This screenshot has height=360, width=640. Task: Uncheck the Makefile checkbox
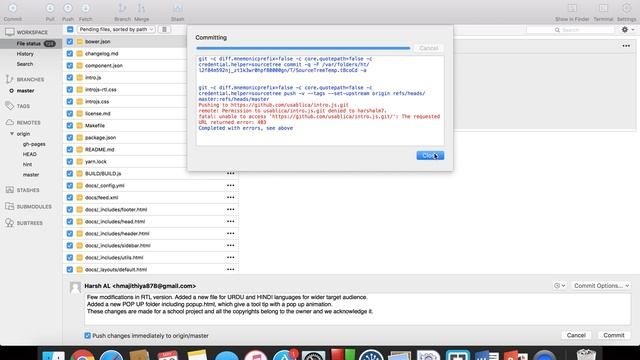70,125
